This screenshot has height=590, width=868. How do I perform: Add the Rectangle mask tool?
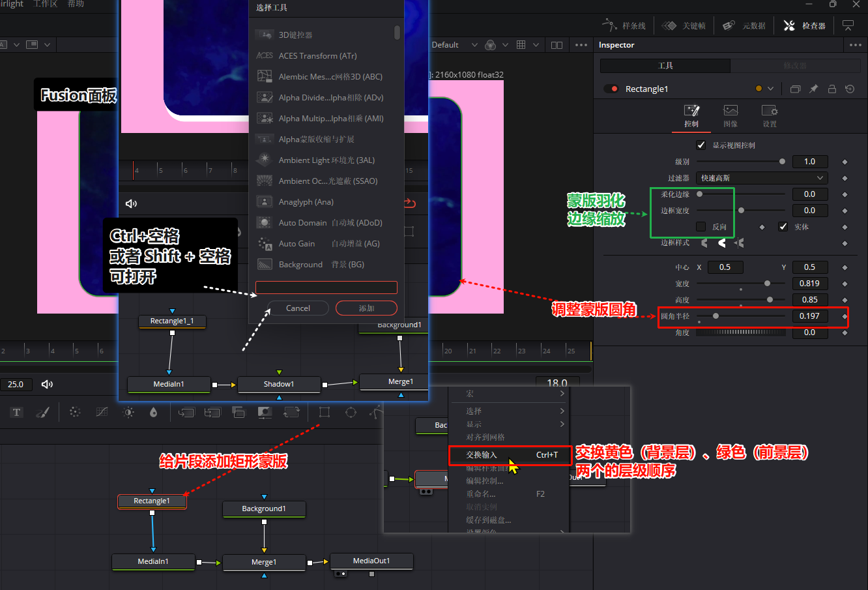(325, 412)
